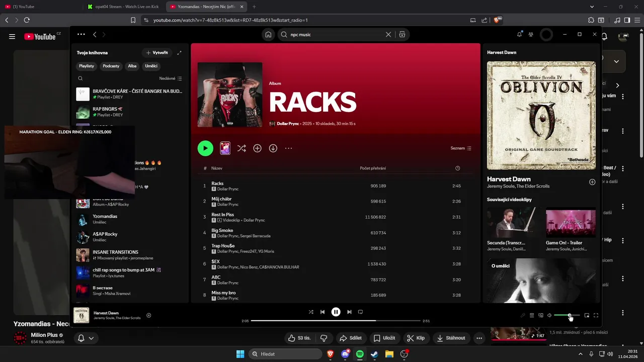
Task: Click Vytvořit to create a playlist
Action: 157,53
